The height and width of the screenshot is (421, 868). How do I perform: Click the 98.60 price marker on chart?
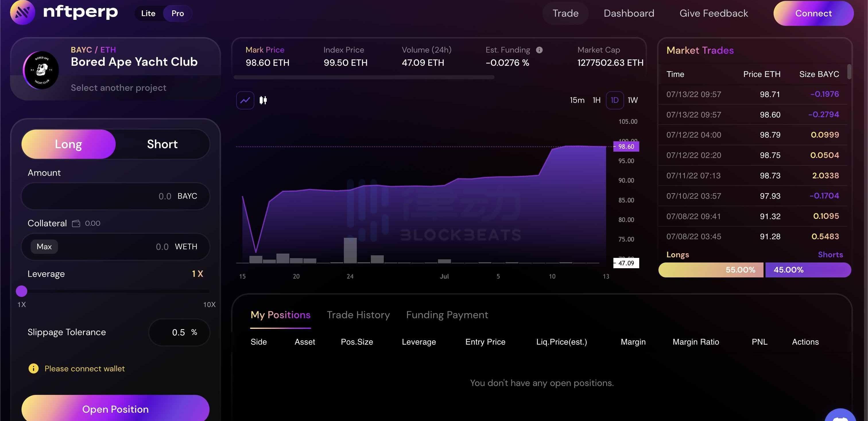tap(626, 147)
